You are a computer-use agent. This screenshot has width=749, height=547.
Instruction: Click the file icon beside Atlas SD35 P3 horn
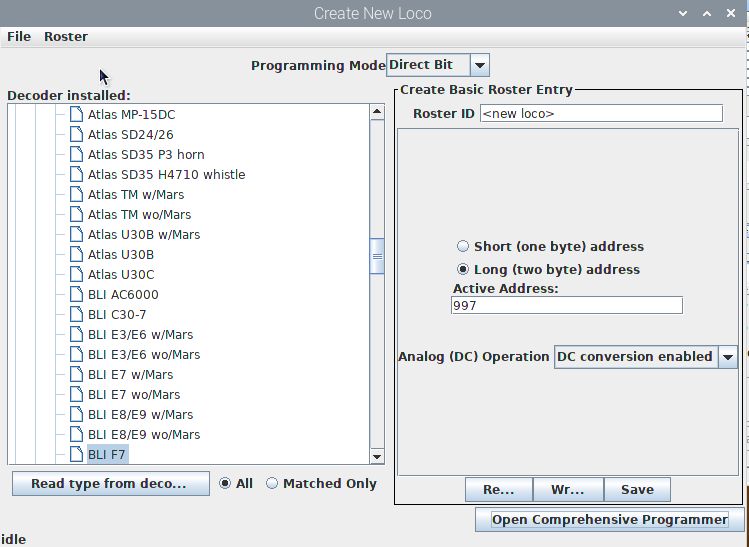pyautogui.click(x=76, y=155)
